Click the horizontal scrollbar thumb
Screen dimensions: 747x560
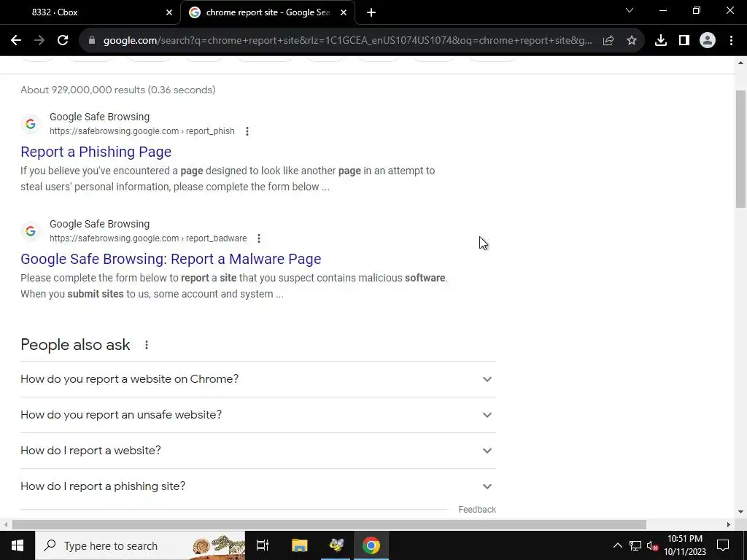click(329, 524)
